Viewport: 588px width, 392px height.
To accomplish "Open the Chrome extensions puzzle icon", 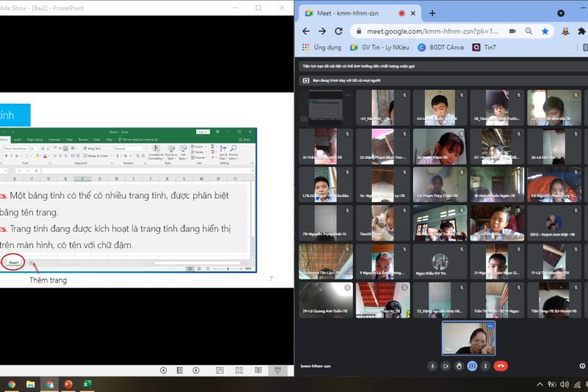I will tap(581, 31).
